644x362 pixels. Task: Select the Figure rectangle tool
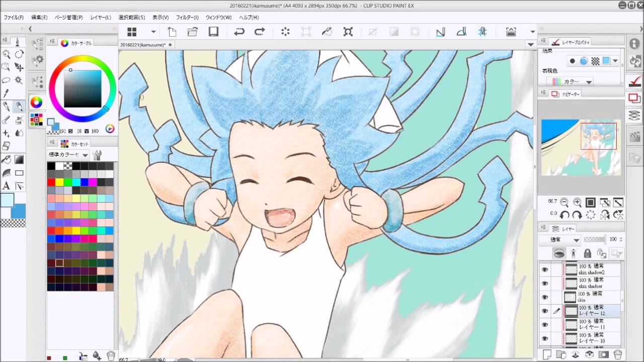point(19,173)
